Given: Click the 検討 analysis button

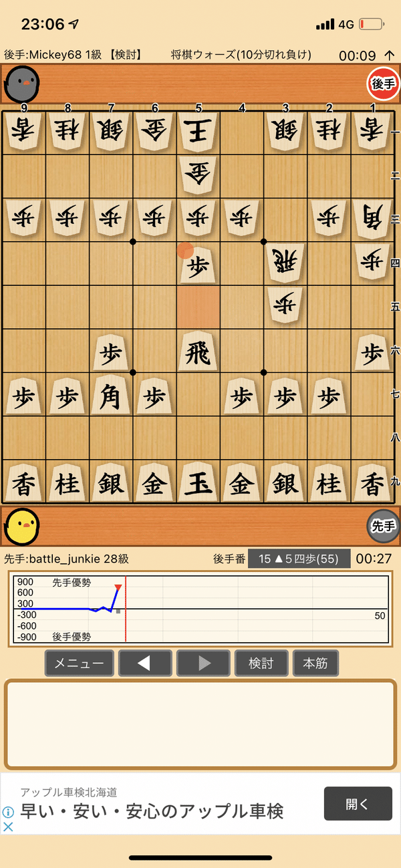Looking at the screenshot, I should pyautogui.click(x=261, y=664).
